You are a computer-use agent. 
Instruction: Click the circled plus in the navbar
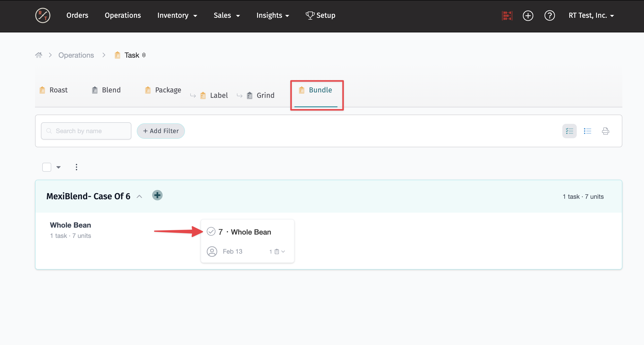click(x=528, y=15)
